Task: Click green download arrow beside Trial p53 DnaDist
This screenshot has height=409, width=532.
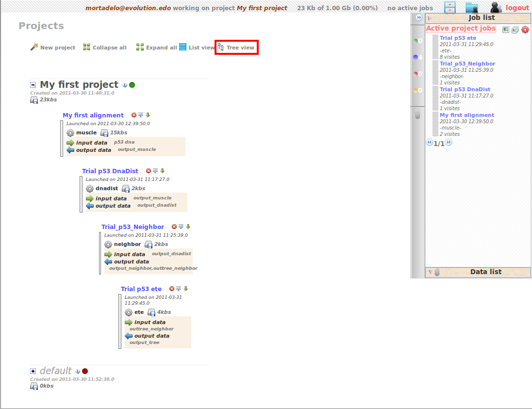Action: [163, 171]
